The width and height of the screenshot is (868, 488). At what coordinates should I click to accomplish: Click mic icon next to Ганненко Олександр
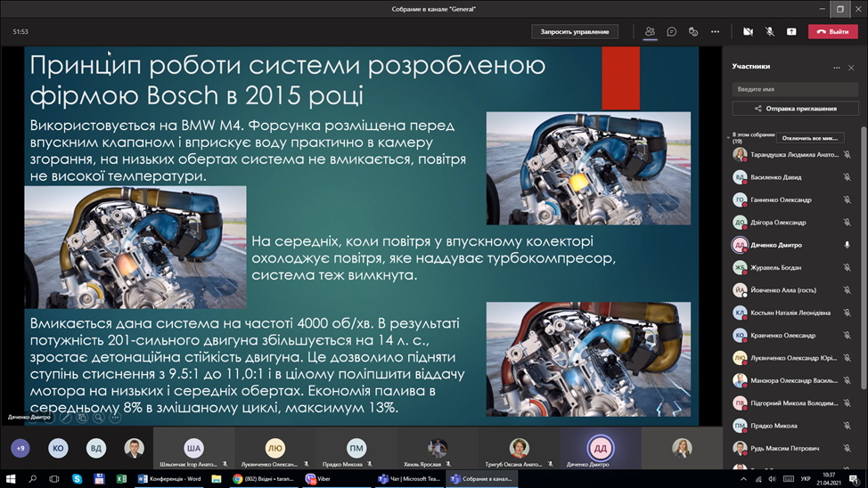847,199
